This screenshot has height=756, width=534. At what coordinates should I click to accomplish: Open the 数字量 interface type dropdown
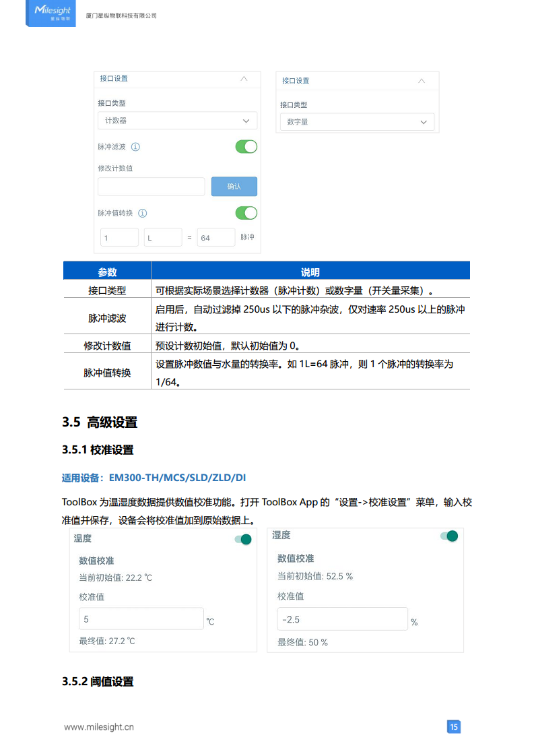(x=357, y=122)
